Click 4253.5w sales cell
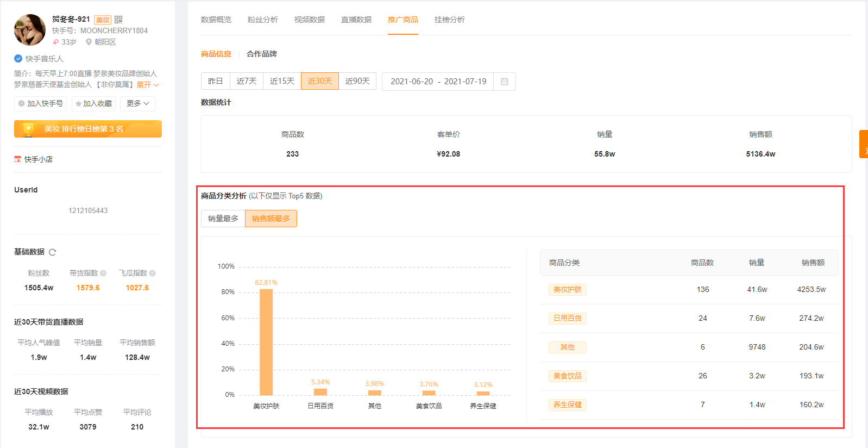 point(812,289)
